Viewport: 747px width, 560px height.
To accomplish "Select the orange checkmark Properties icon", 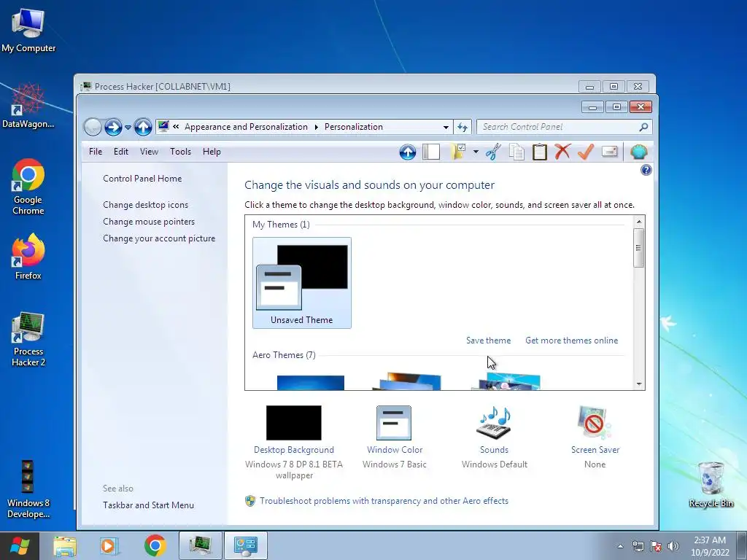I will pos(586,152).
